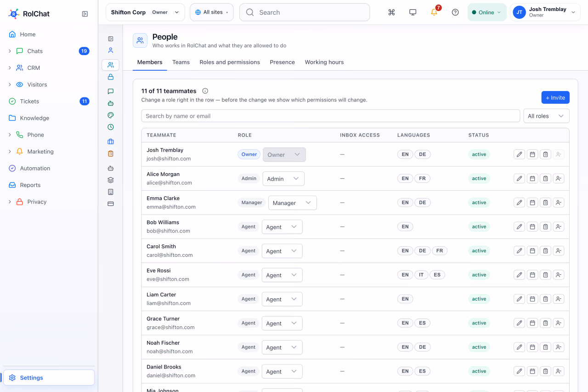The image size is (588, 392).
Task: Click the monitor icon in top bar
Action: [413, 12]
